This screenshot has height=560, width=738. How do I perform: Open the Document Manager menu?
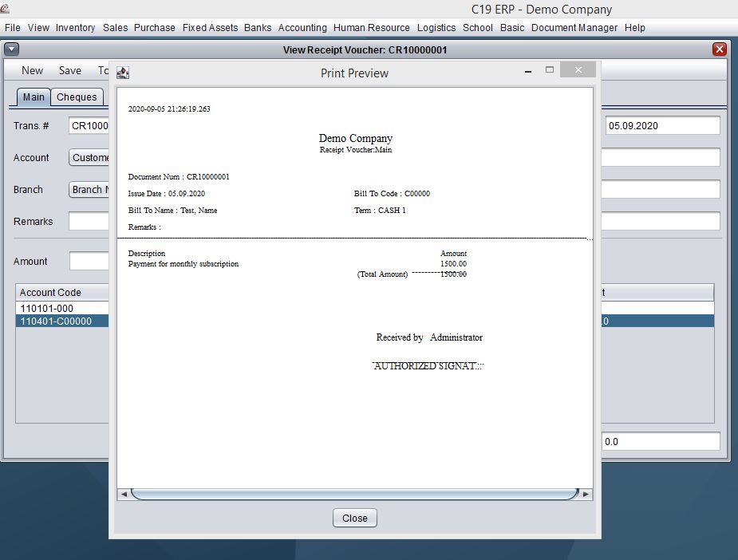574,27
